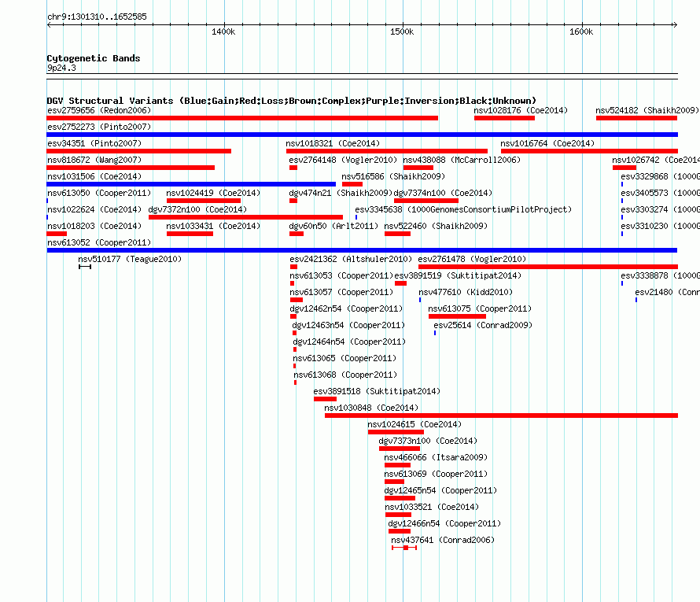Viewport: 700px width, 602px height.
Task: Select the red bar under esv2759656
Action: [242, 118]
